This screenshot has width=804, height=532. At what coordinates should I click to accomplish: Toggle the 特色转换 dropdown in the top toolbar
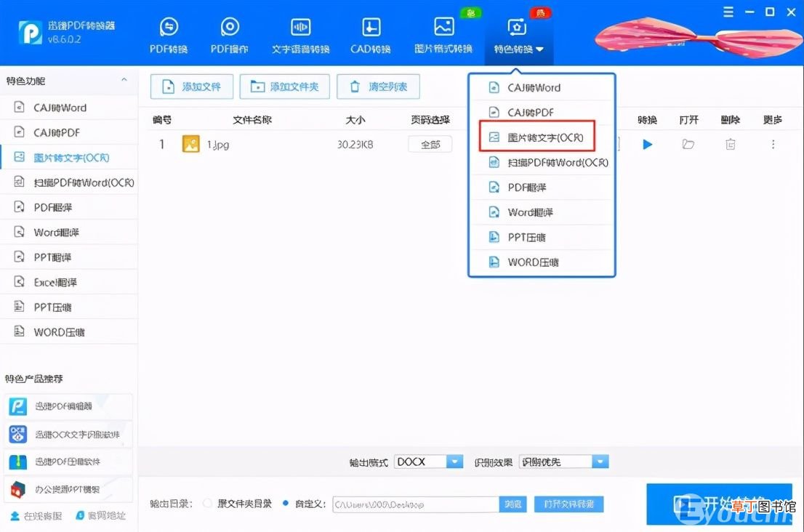click(x=518, y=36)
